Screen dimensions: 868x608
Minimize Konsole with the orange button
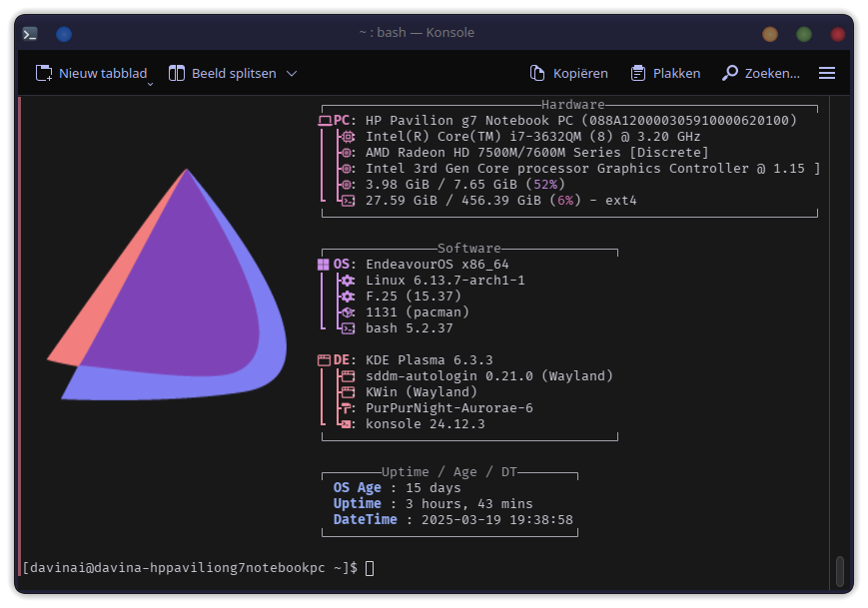[770, 34]
